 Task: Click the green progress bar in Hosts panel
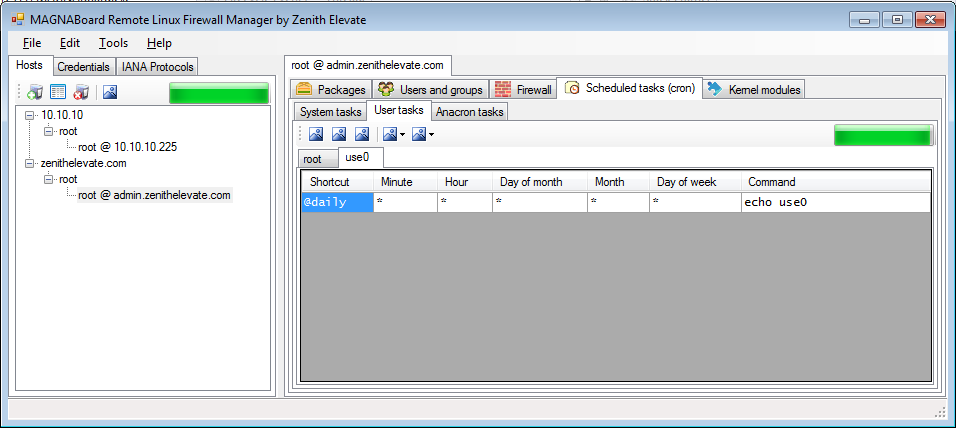[x=219, y=93]
